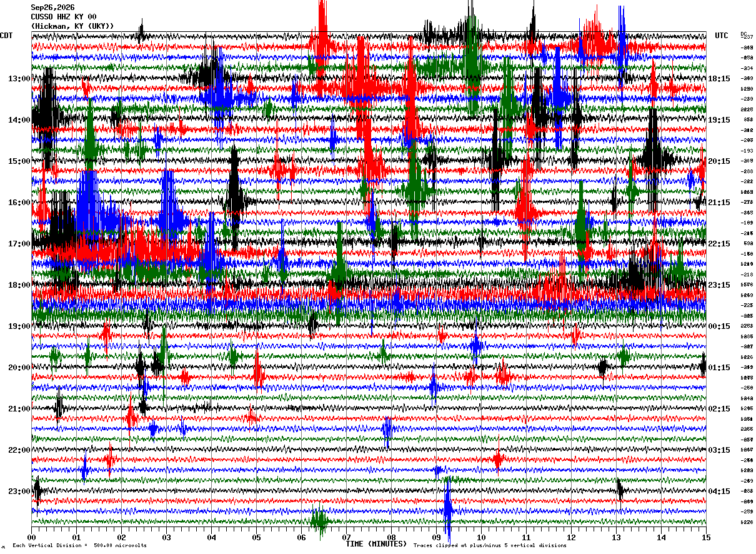Click the 00:15 UTC time label
Viewport: 756px width, 554px height.
719,326
